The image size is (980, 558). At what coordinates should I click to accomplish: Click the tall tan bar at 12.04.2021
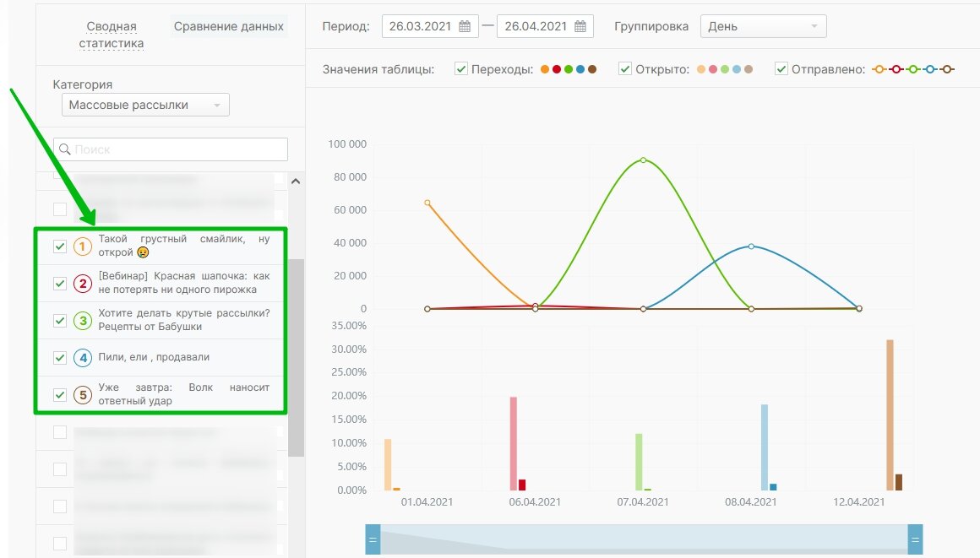[890, 414]
